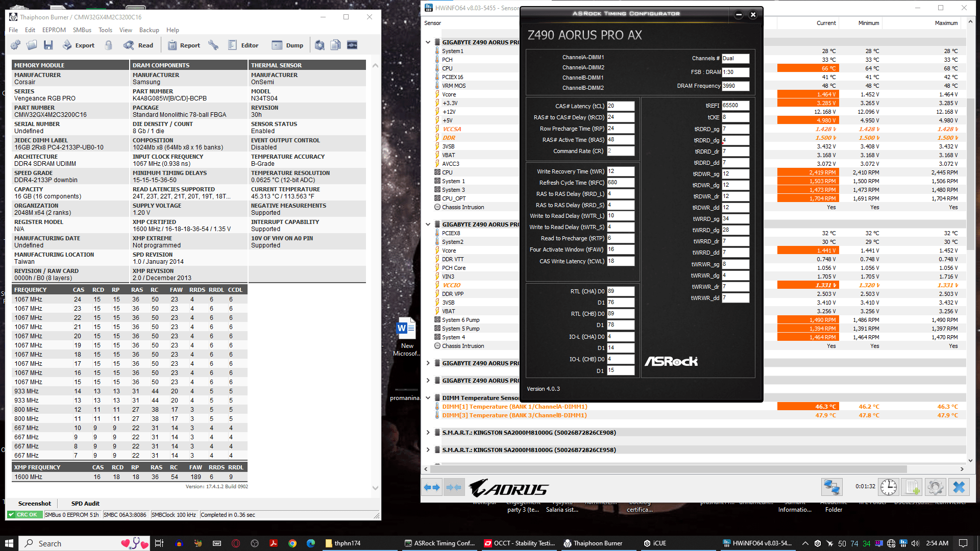
Task: Click the tREFI value field
Action: tap(736, 106)
